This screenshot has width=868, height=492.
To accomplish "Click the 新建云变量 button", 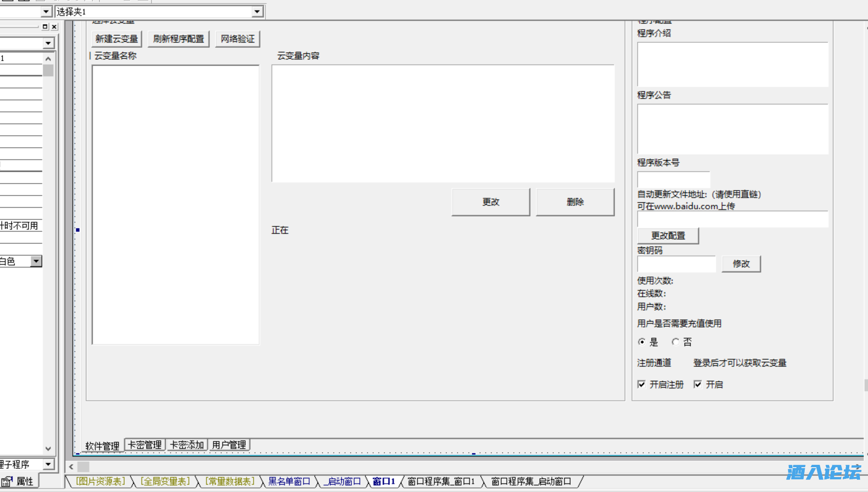I will click(116, 39).
